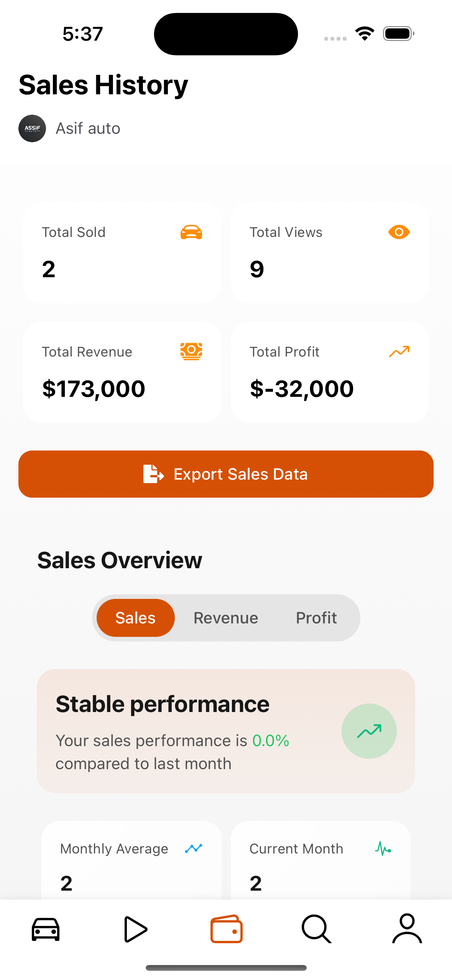Tap the Stable performance card
Image resolution: width=452 pixels, height=980 pixels.
pyautogui.click(x=226, y=731)
